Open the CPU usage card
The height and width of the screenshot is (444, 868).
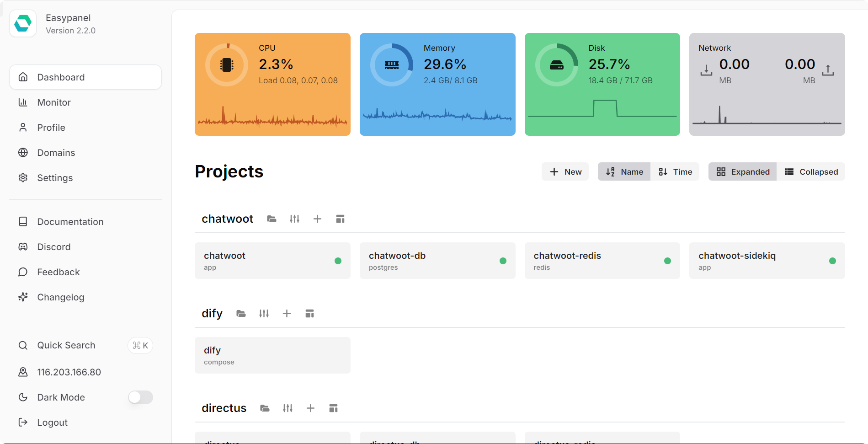[272, 84]
